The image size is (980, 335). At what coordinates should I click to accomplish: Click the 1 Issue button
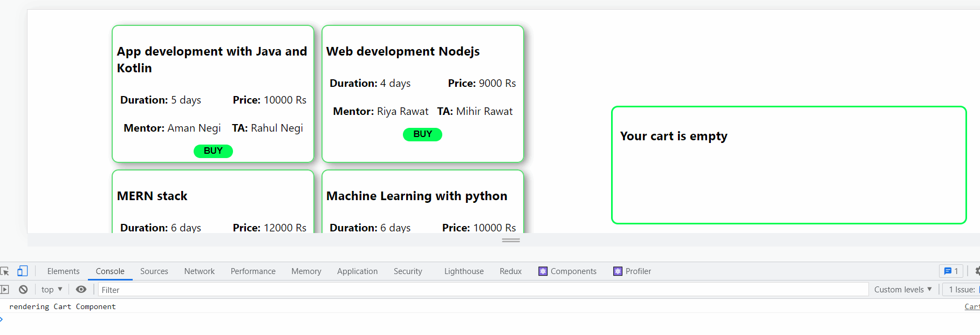pyautogui.click(x=962, y=290)
